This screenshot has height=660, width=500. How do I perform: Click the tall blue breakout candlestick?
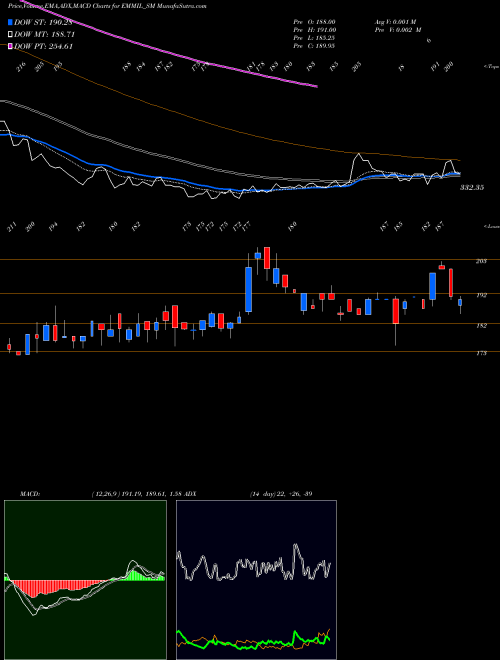(x=249, y=290)
